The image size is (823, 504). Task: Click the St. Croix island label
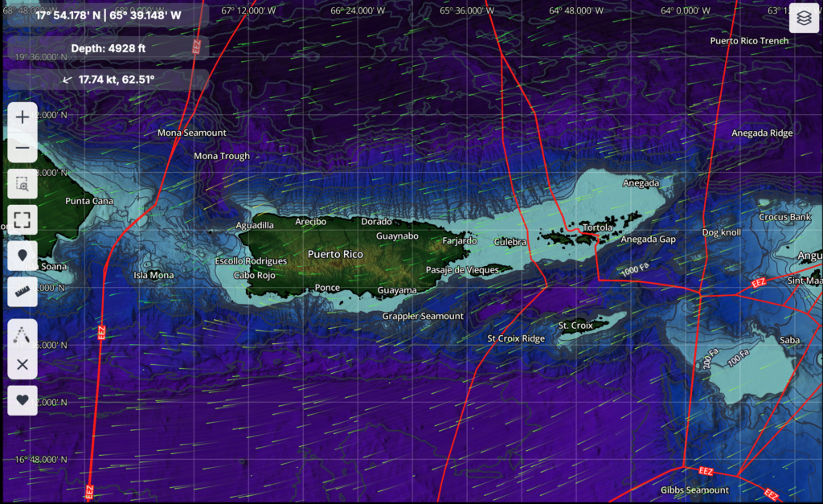coord(575,326)
